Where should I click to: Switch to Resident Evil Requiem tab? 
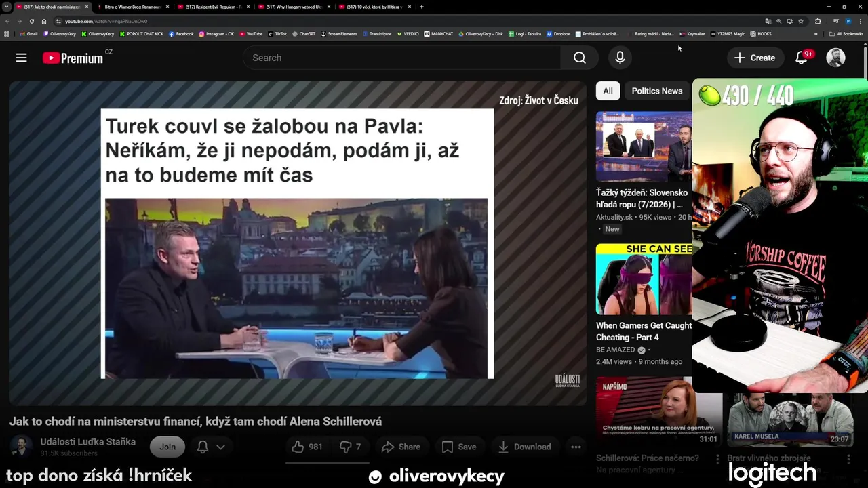213,7
